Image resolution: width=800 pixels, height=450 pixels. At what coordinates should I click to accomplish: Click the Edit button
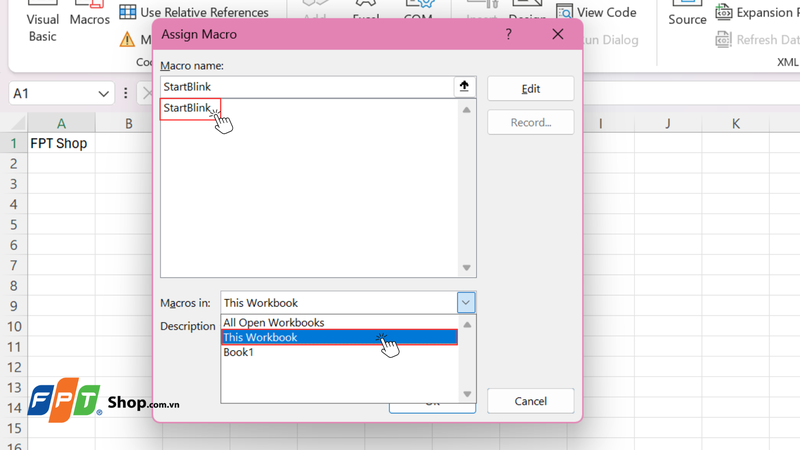coord(531,89)
